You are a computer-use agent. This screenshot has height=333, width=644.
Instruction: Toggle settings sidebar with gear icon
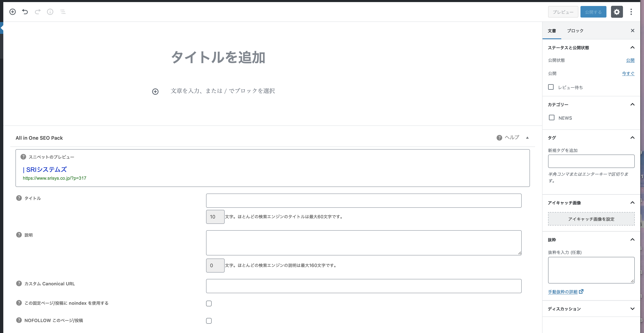tap(617, 12)
